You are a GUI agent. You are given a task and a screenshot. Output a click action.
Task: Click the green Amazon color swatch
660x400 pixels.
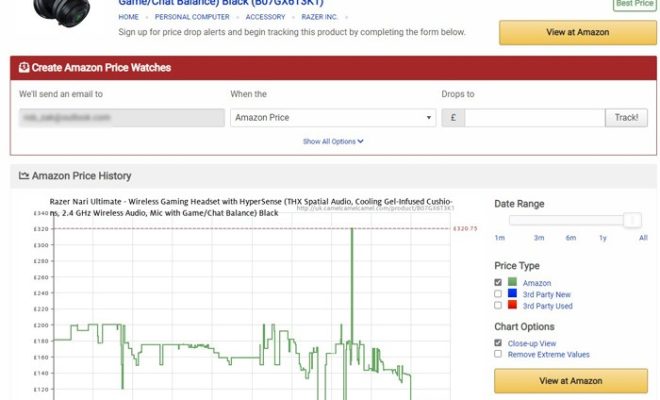[x=512, y=282]
